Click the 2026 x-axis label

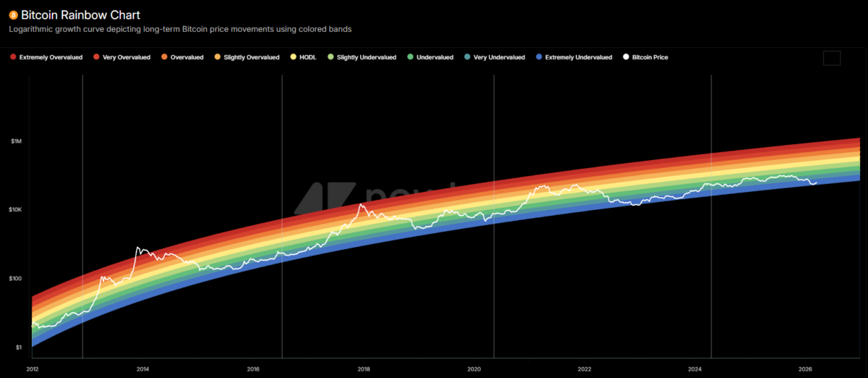point(806,369)
